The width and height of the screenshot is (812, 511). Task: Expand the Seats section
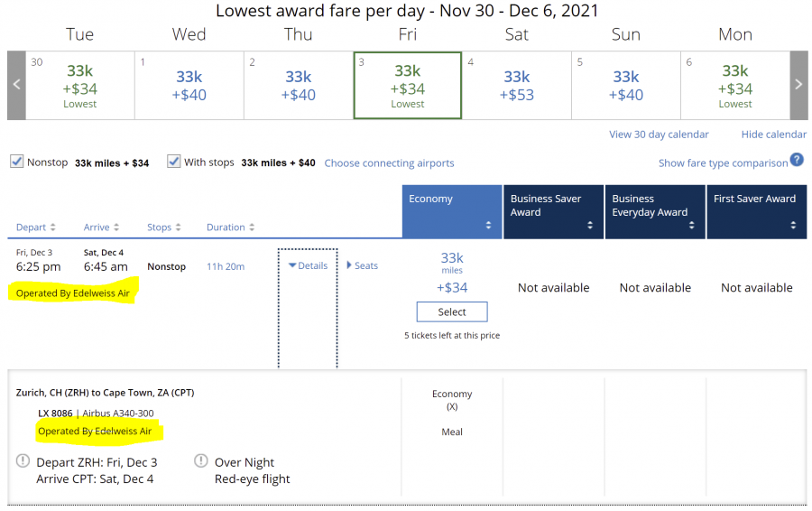pos(363,265)
